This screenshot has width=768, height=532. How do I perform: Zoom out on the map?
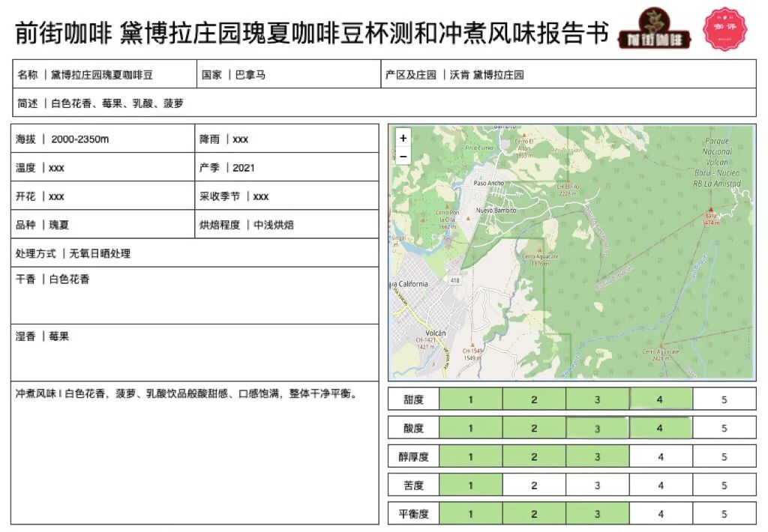click(403, 156)
